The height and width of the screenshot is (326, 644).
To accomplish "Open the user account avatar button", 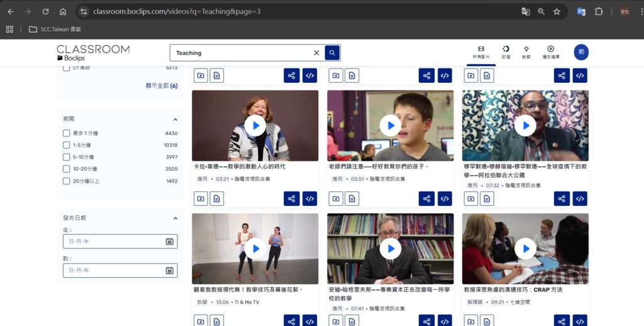I will (x=580, y=52).
